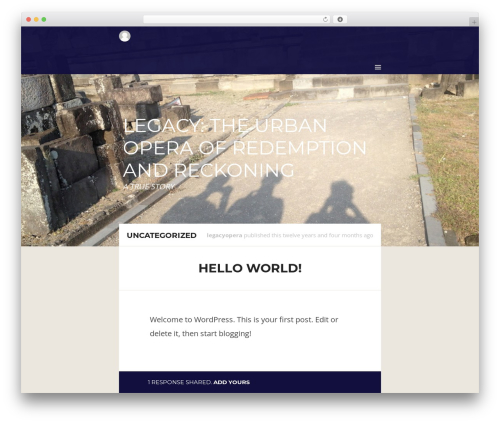Viewport: 500px width, 423px height.
Task: Reload page with the refresh icon
Action: coord(325,20)
